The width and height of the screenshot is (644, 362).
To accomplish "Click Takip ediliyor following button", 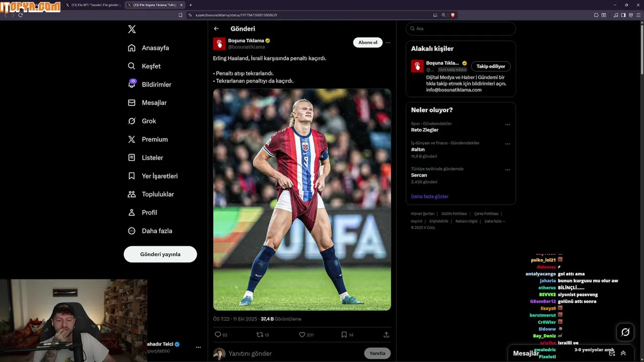I will point(491,66).
